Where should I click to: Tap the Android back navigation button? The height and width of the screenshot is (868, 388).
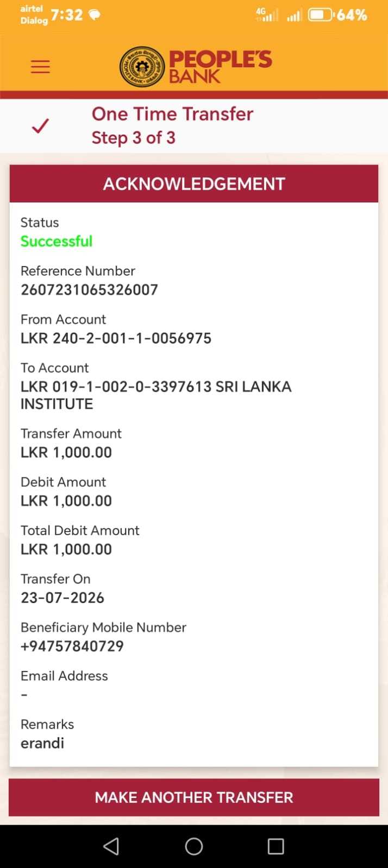tap(111, 846)
